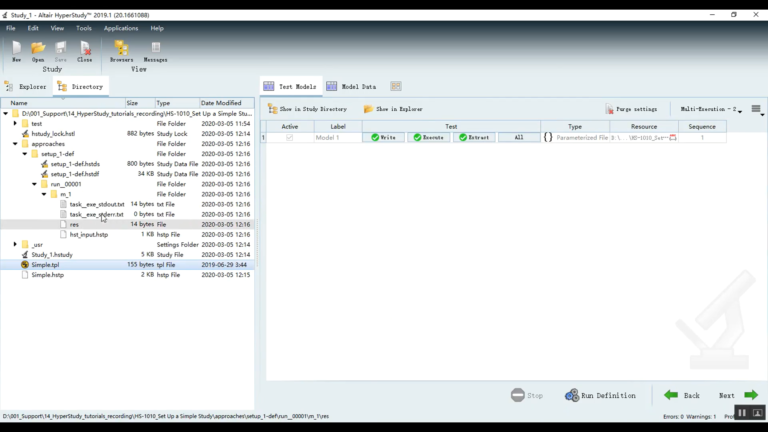Click the resource file browse icon for Model 1
The width and height of the screenshot is (768, 432).
click(x=673, y=138)
